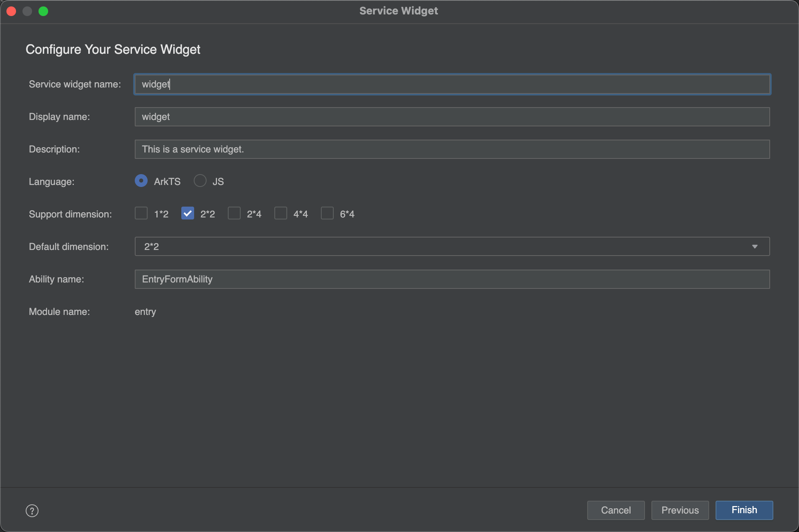Viewport: 799px width, 532px height.
Task: Click the Display name input field
Action: coord(452,117)
